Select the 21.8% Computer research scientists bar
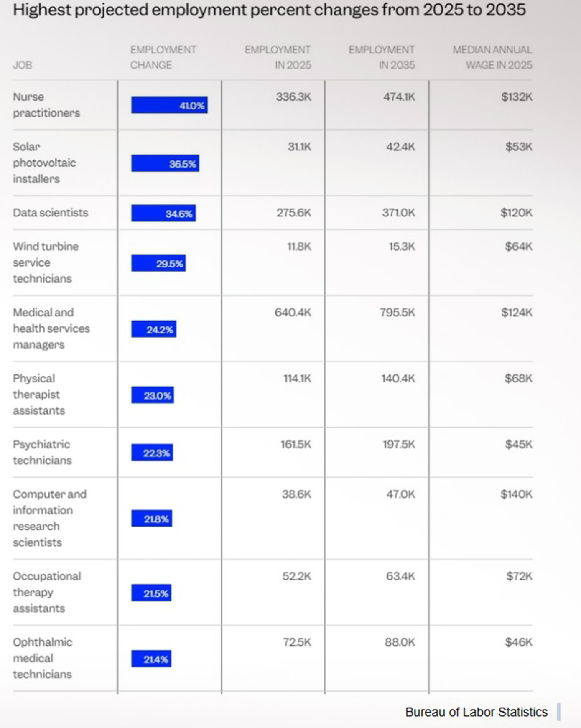Image resolution: width=581 pixels, height=728 pixels. point(152,519)
